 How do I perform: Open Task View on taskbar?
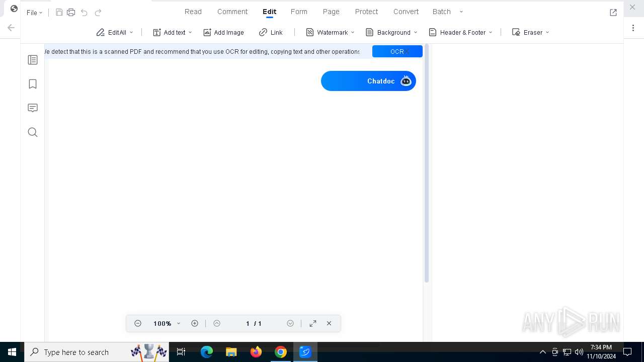coord(181,352)
